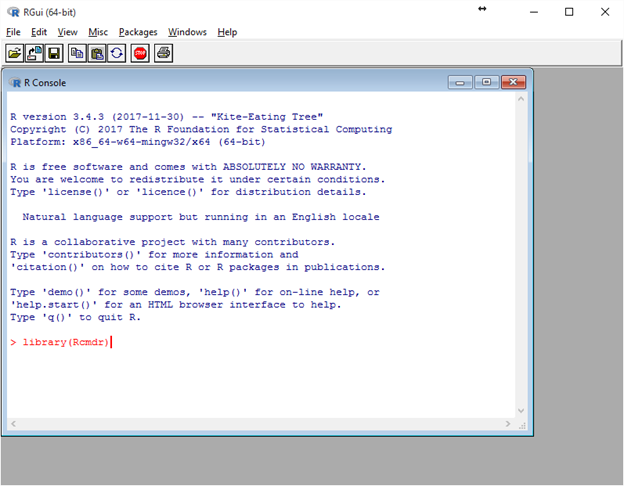Open the Edit menu
This screenshot has width=624, height=486.
(39, 32)
